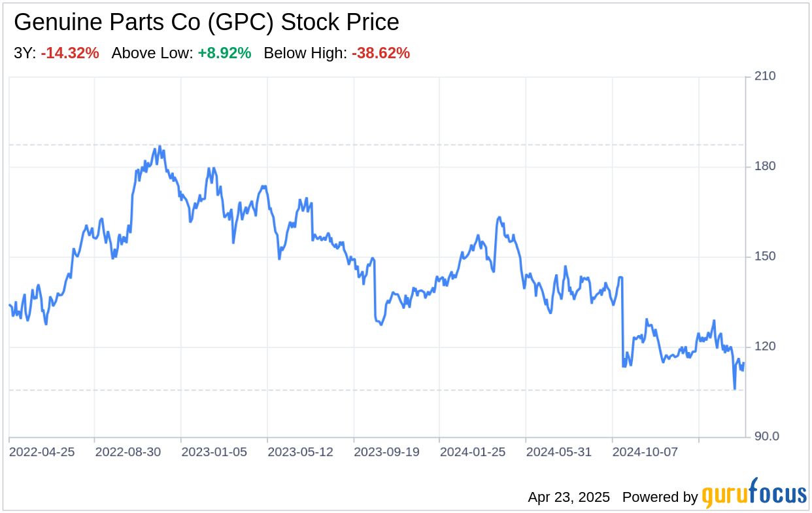Click the 3Y -14.32% return value
The image size is (812, 513).
pos(70,54)
